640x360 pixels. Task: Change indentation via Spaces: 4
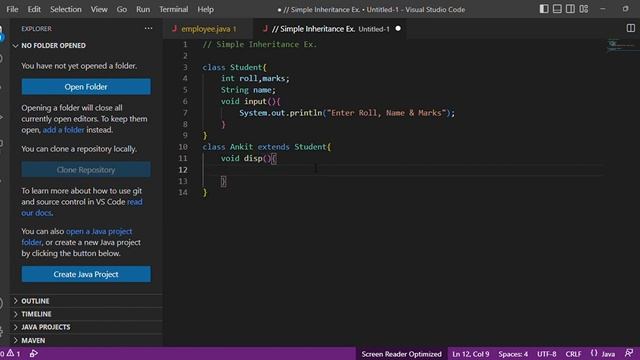[x=513, y=354]
